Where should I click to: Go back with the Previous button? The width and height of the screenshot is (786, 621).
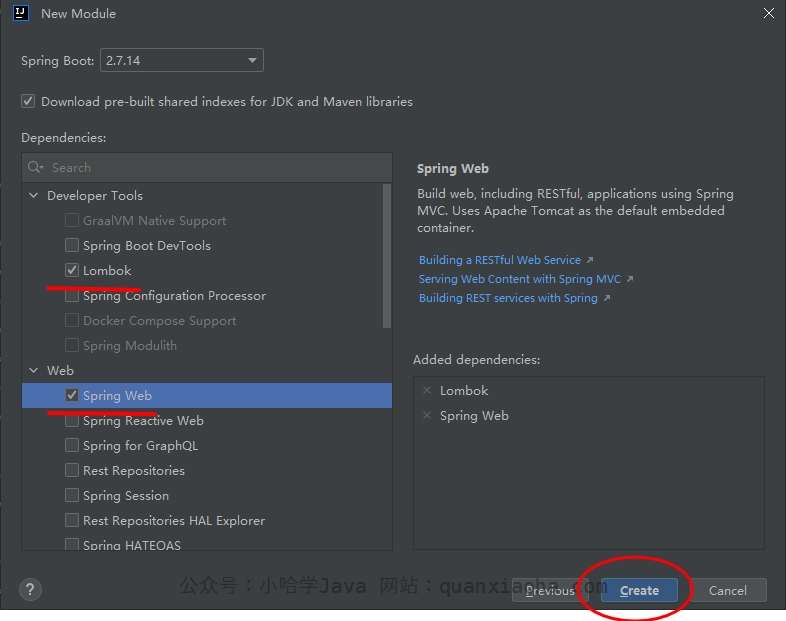[x=550, y=590]
